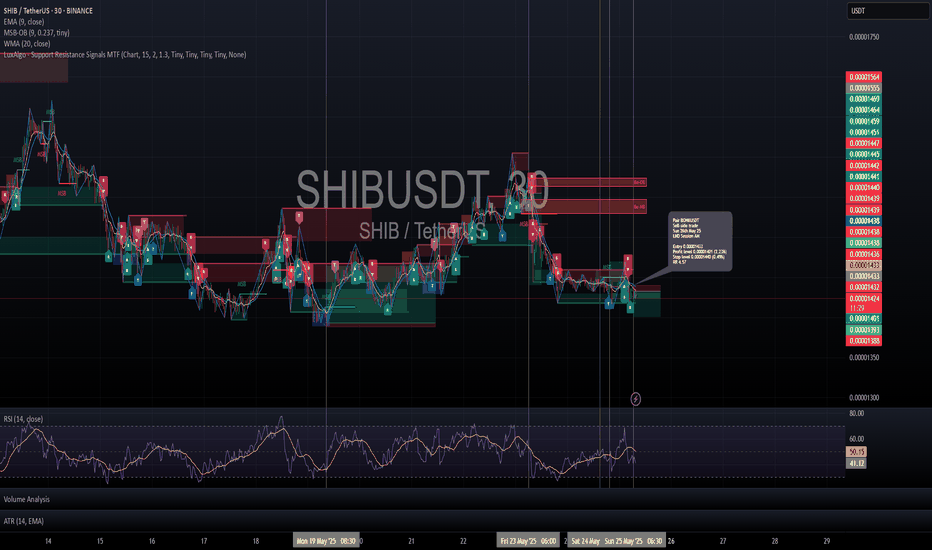Open the ATR (14, EMA) pane label
This screenshot has height=550, width=932.
[24, 521]
